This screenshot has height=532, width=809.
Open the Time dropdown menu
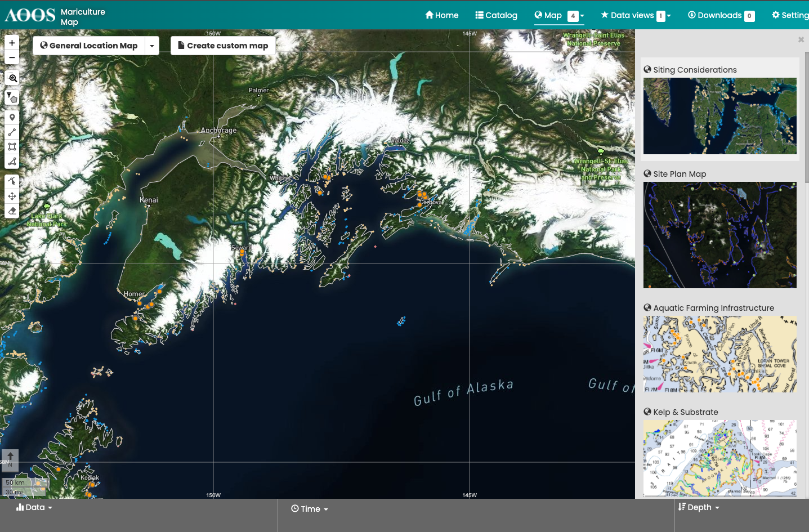pyautogui.click(x=310, y=509)
